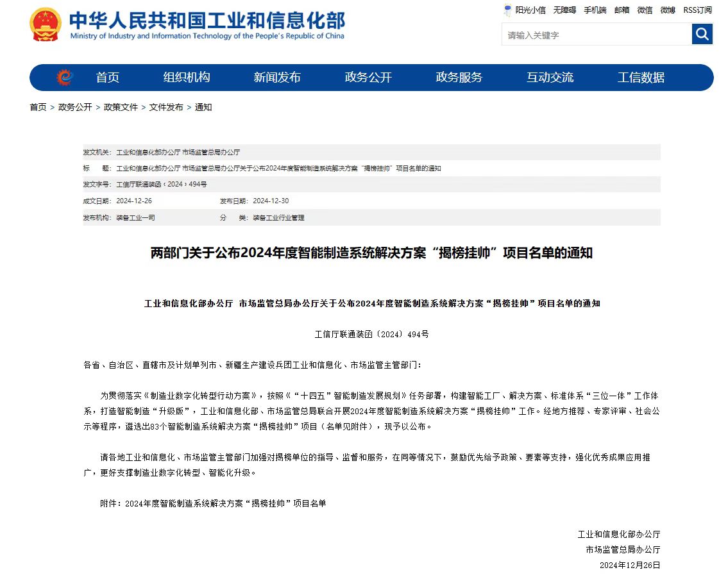
Task: Click the 阳光小信 link at the top
Action: coord(530,10)
